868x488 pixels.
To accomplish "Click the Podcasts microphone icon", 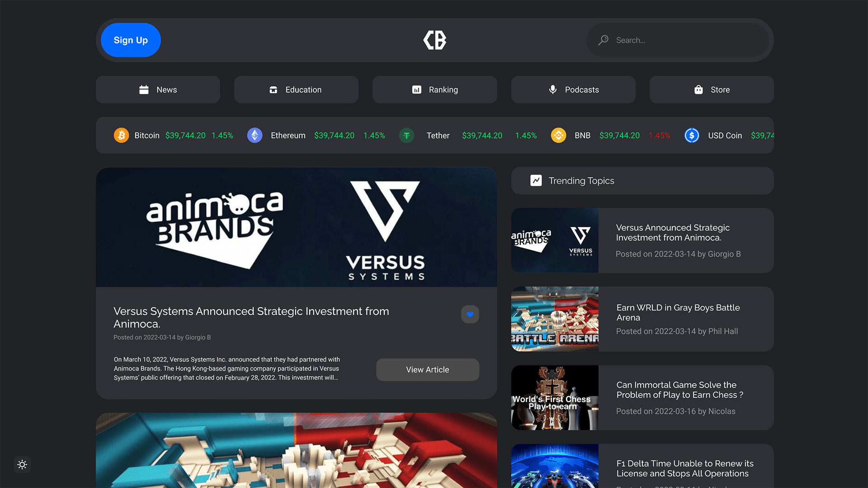I will coord(552,89).
